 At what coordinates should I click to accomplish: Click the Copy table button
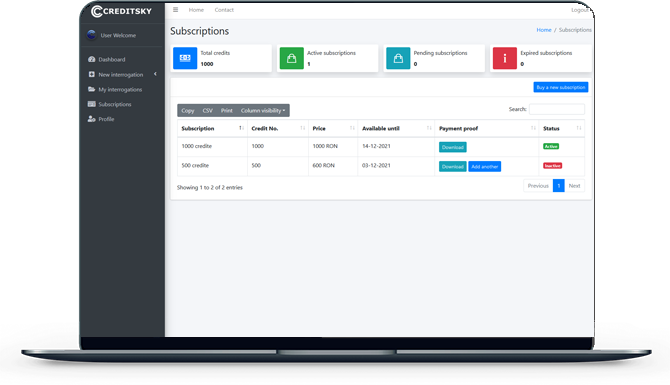point(188,110)
